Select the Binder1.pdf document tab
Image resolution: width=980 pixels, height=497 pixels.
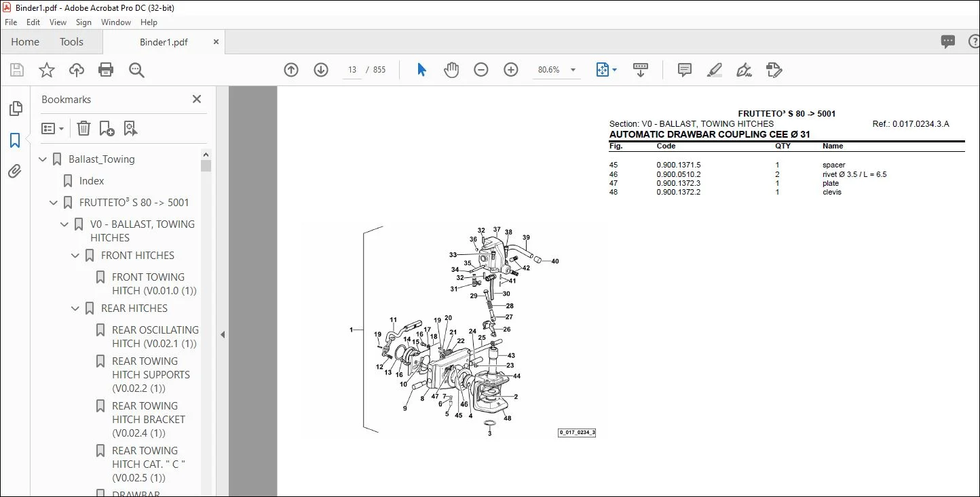pos(164,42)
